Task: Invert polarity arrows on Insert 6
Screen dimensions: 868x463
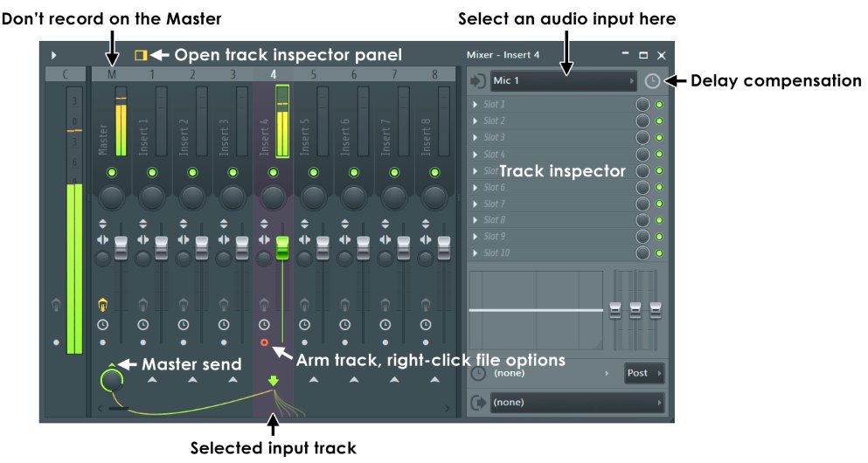Action: click(x=345, y=223)
